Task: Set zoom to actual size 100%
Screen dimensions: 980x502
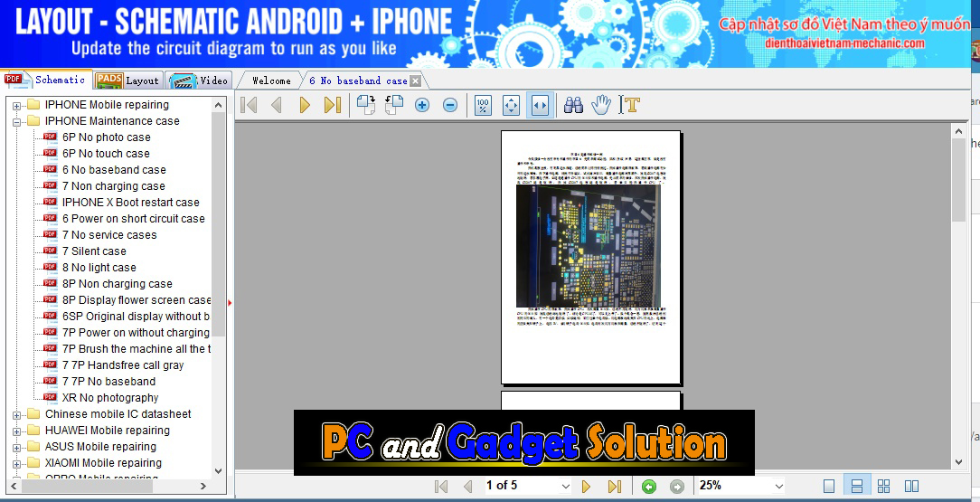Action: (483, 105)
